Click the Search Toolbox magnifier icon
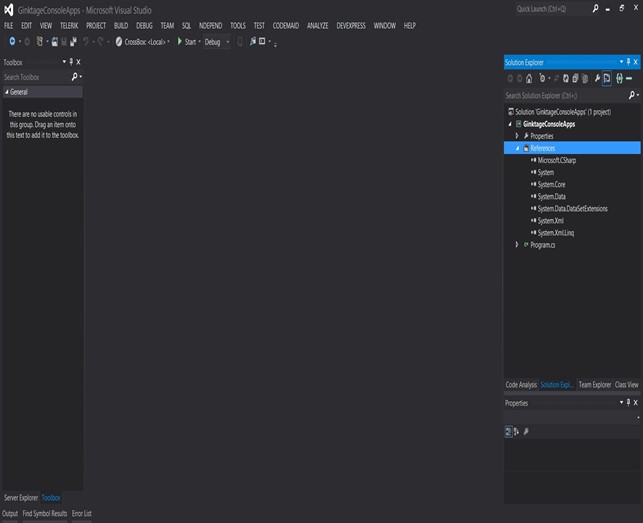This screenshot has width=643, height=523. pyautogui.click(x=74, y=77)
